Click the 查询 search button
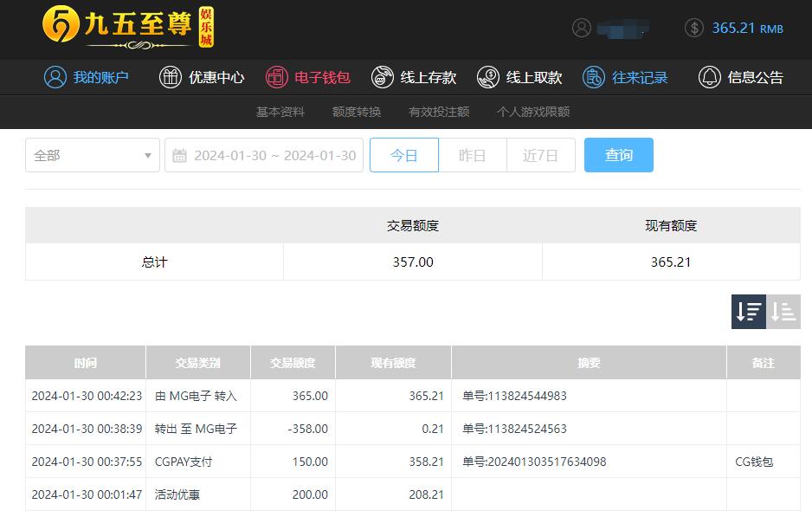The height and width of the screenshot is (517, 812). click(619, 155)
